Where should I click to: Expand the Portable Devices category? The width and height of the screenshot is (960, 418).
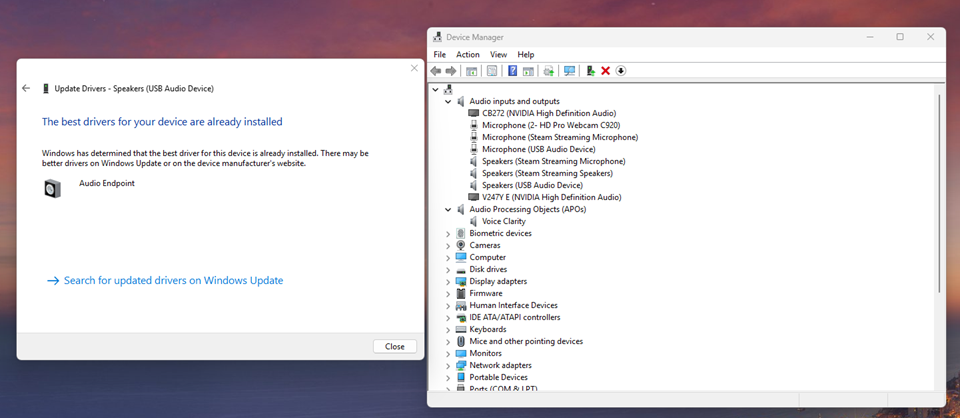(448, 378)
